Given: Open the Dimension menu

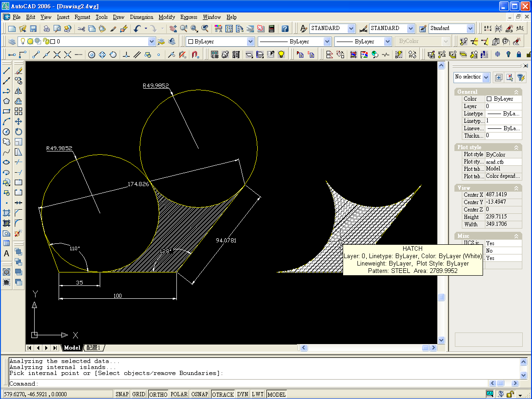Looking at the screenshot, I should coord(141,17).
